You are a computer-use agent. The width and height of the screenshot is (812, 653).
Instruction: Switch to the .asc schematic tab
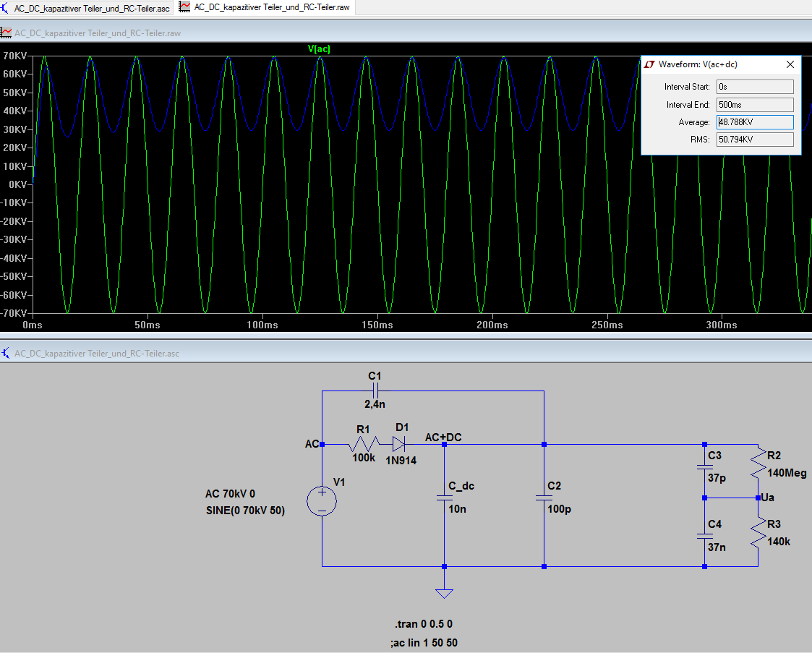tap(85, 8)
